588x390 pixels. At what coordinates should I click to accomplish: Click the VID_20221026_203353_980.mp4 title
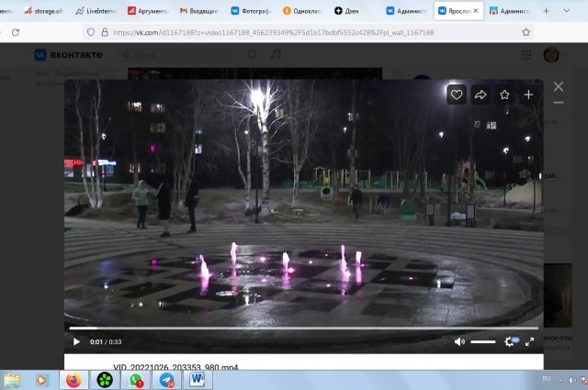175,367
